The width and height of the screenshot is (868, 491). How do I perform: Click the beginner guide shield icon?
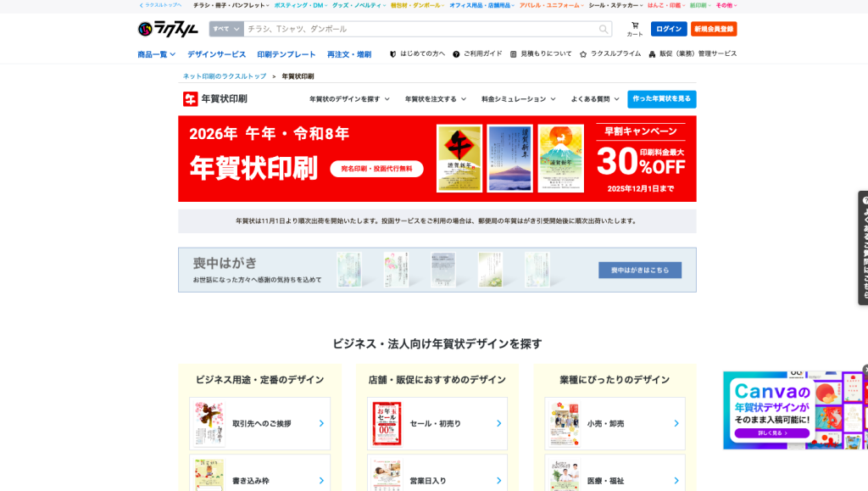click(x=392, y=54)
